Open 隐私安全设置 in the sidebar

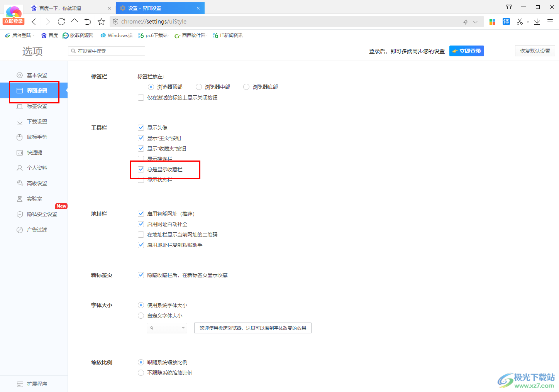34,214
